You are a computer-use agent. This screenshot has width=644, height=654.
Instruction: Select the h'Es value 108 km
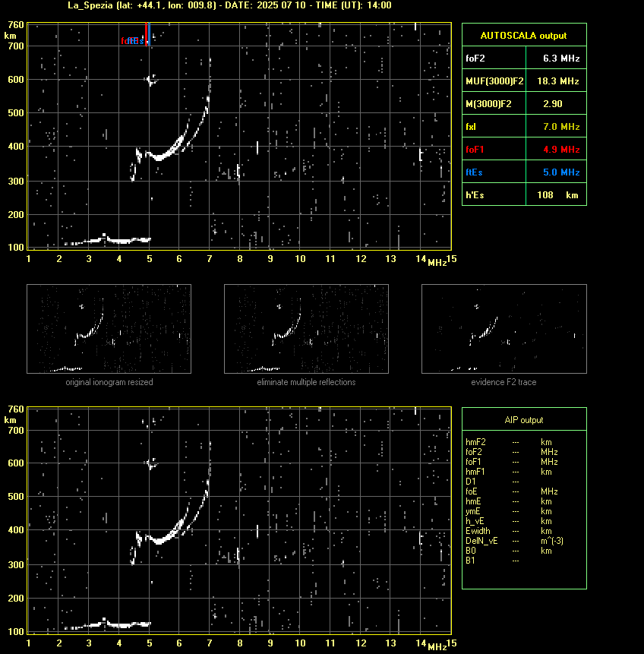tap(557, 194)
